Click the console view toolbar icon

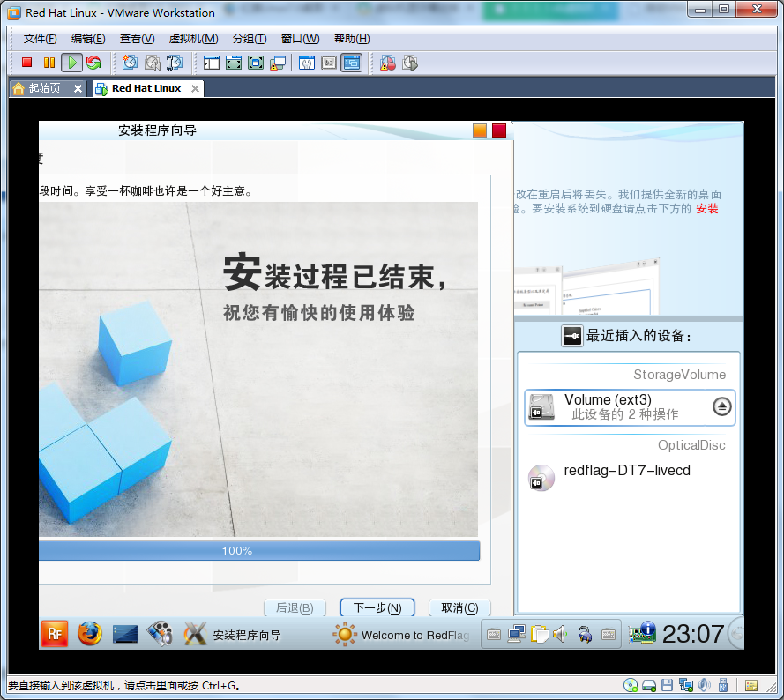click(x=352, y=63)
